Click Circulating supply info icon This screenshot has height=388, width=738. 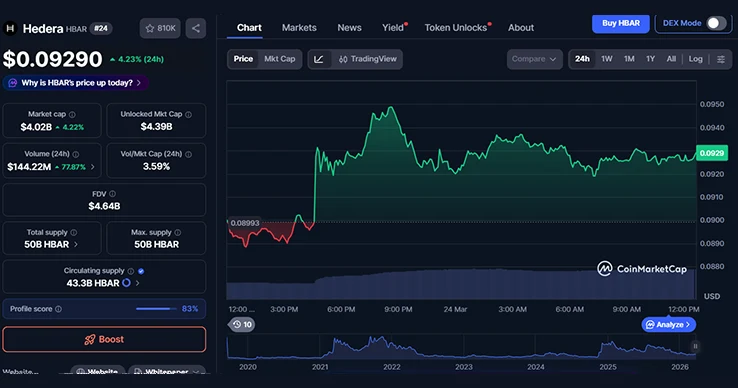[x=130, y=271]
